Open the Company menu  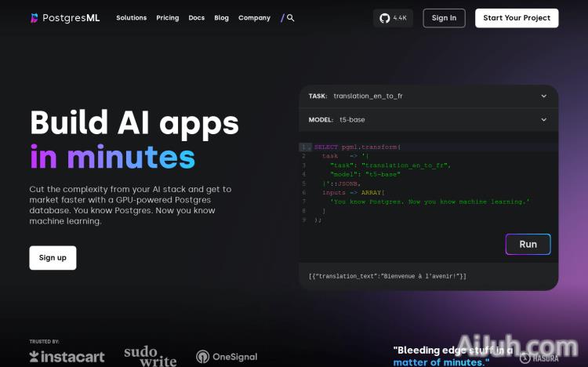(254, 18)
